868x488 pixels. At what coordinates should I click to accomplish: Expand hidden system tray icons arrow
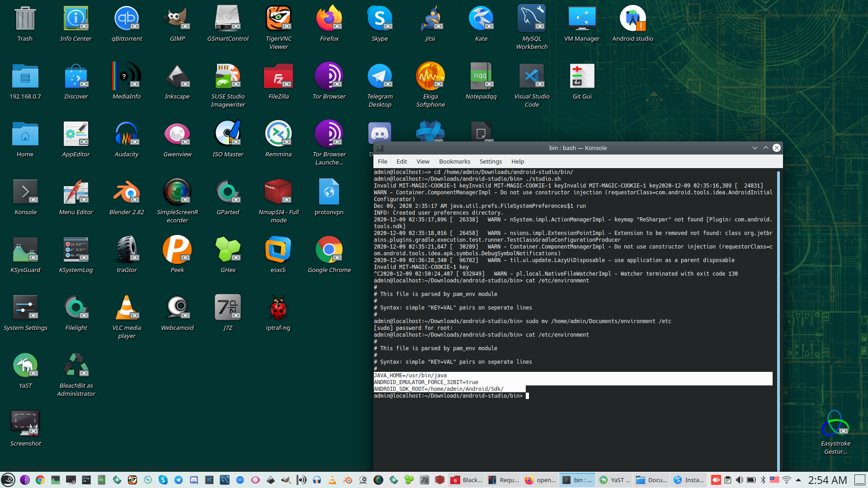(x=798, y=480)
